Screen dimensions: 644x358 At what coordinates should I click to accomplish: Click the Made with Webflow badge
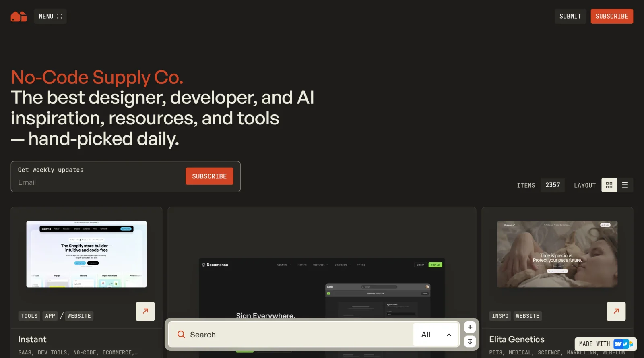[x=606, y=344]
